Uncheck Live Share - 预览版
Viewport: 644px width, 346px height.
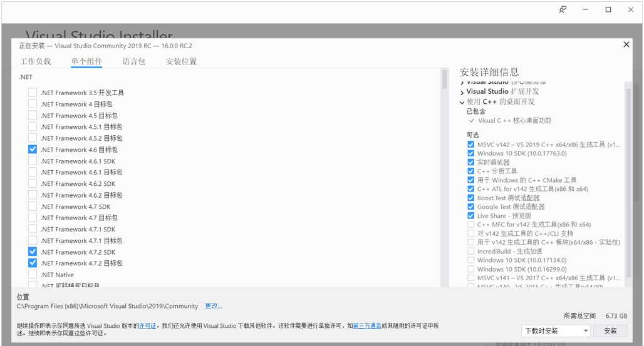coord(470,215)
